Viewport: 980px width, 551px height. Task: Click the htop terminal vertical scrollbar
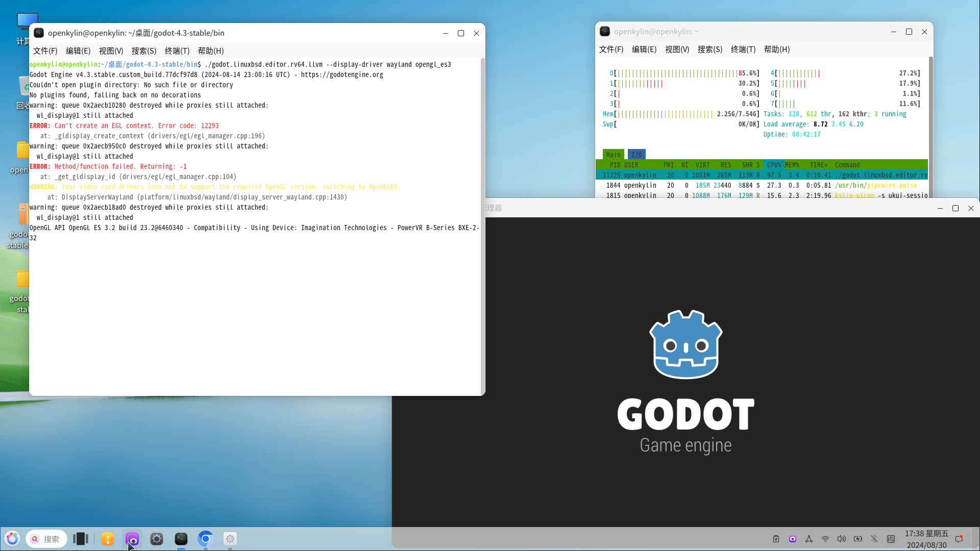pyautogui.click(x=930, y=127)
